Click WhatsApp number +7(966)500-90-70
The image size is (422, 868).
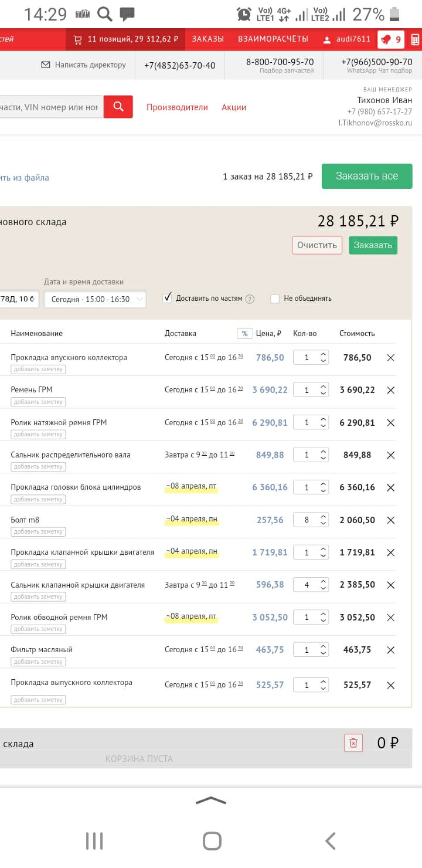tap(376, 62)
